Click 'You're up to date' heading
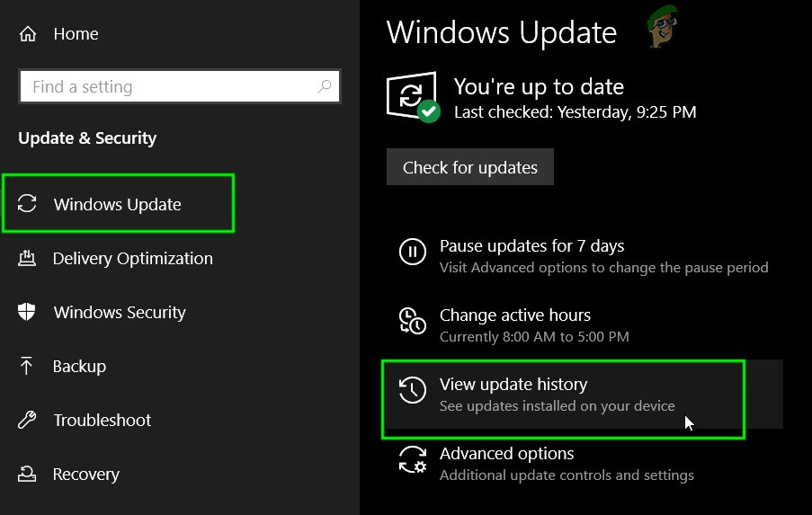812x515 pixels. pyautogui.click(x=540, y=87)
